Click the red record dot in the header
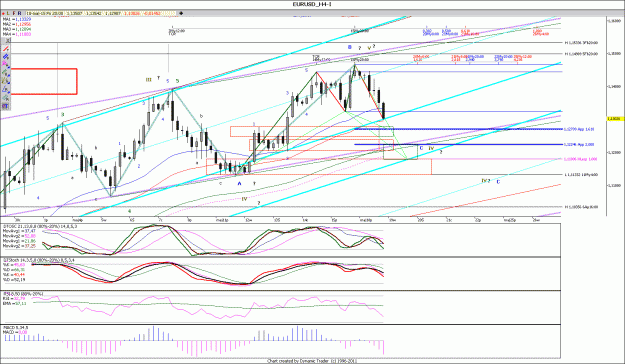 click(x=3, y=13)
